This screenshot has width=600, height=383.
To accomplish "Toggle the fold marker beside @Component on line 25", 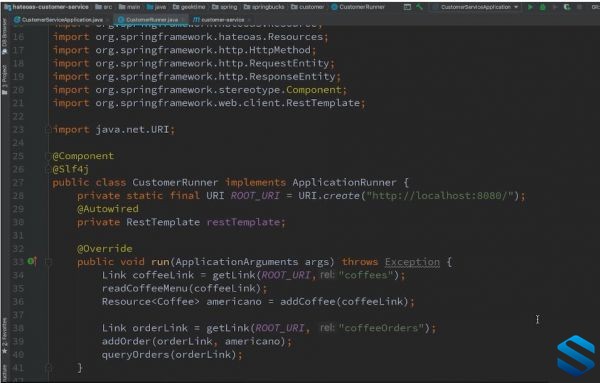I will click(x=48, y=156).
